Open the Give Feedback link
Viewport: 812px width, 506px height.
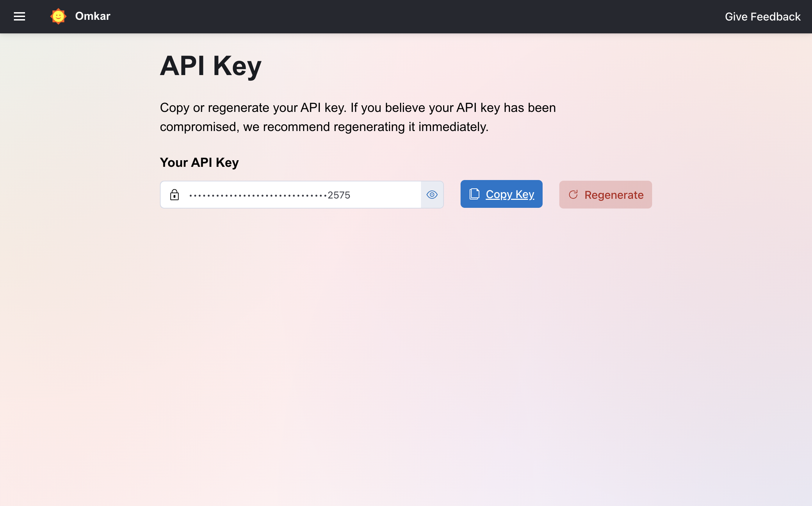(x=763, y=17)
